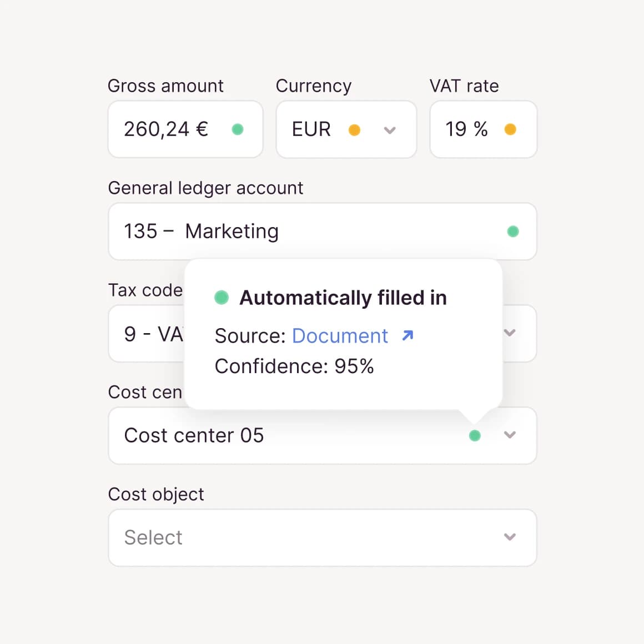
Task: Click the VAT rate 19 % field
Action: (466, 129)
